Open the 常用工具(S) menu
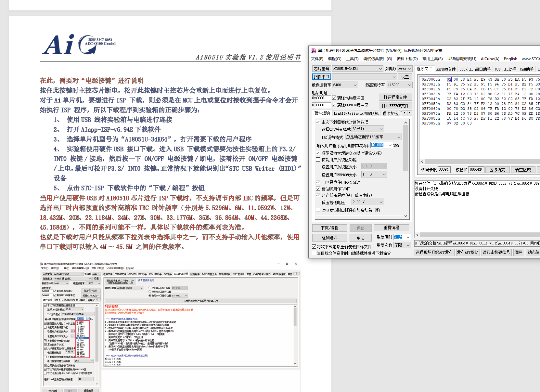540x392 pixels. click(432, 59)
